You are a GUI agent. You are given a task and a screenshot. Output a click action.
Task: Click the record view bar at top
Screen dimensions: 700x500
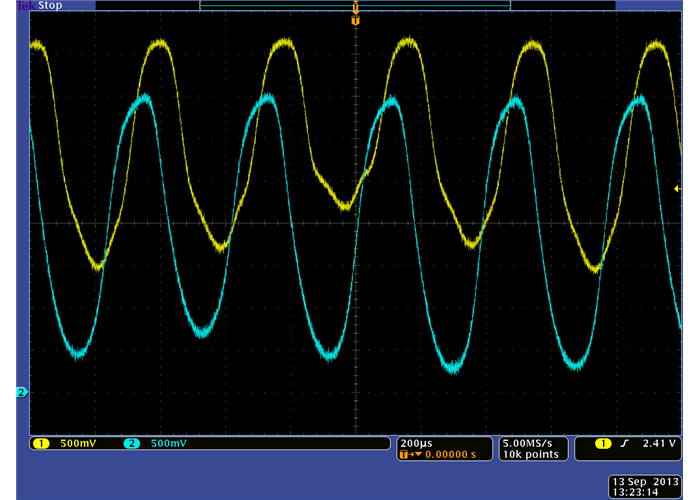(355, 6)
